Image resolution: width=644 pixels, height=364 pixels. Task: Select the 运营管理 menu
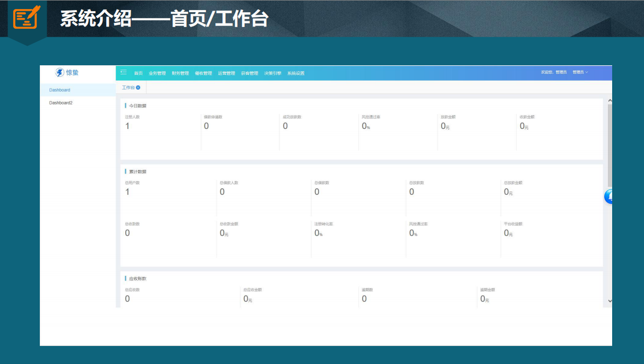click(x=226, y=73)
